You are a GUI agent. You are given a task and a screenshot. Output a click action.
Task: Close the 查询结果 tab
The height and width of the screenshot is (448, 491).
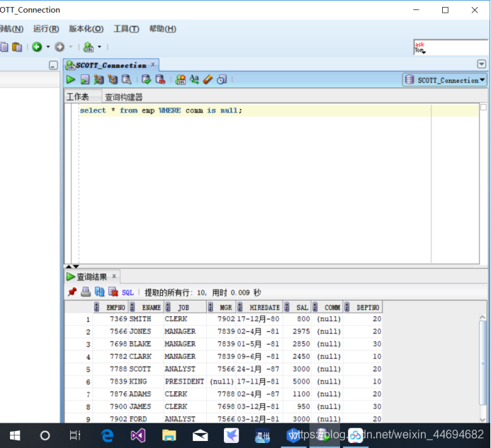pyautogui.click(x=114, y=276)
